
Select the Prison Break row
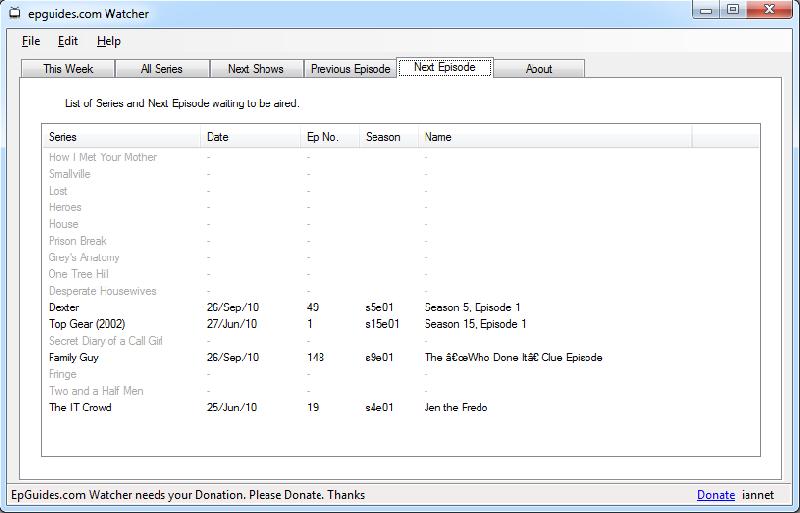click(401, 241)
